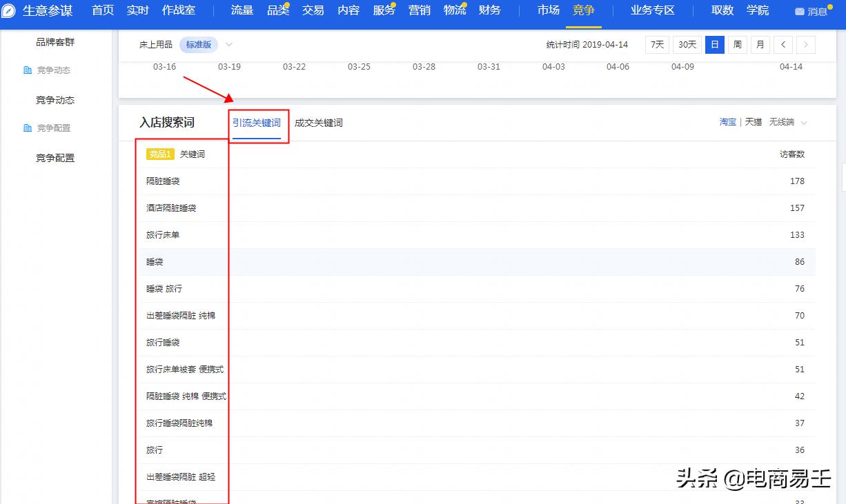Click the 隔脏睡袋 keyword row
The image size is (846, 504).
(x=163, y=181)
